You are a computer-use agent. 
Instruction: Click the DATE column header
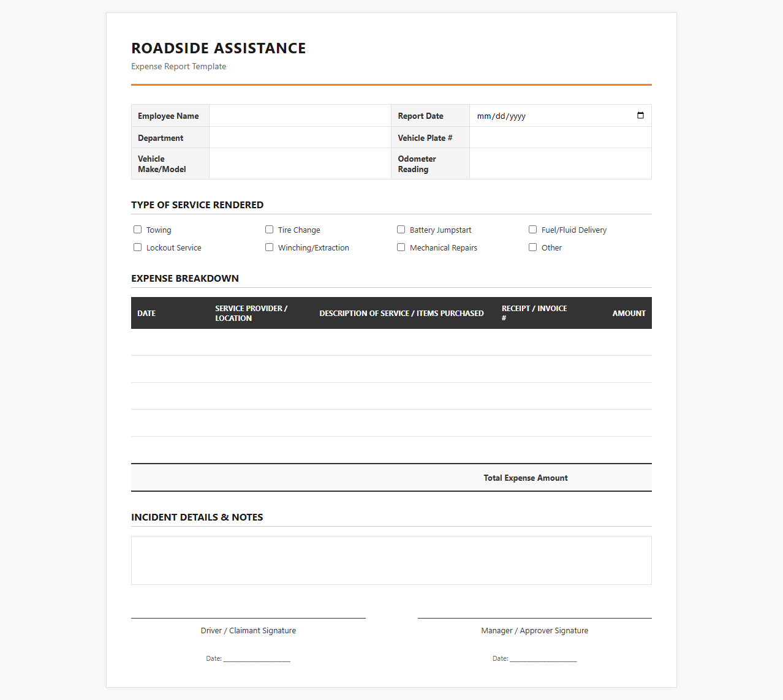tap(146, 313)
